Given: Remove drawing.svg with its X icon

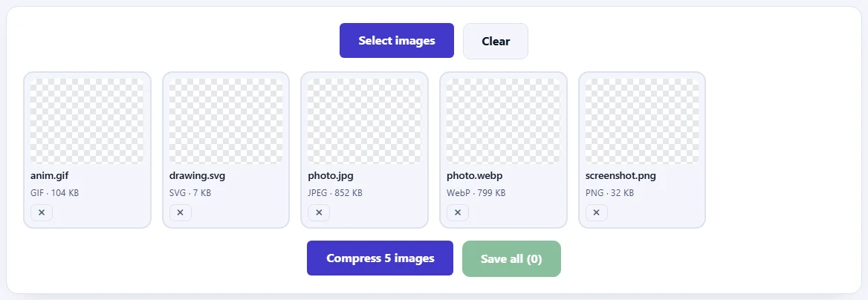Looking at the screenshot, I should coord(180,212).
